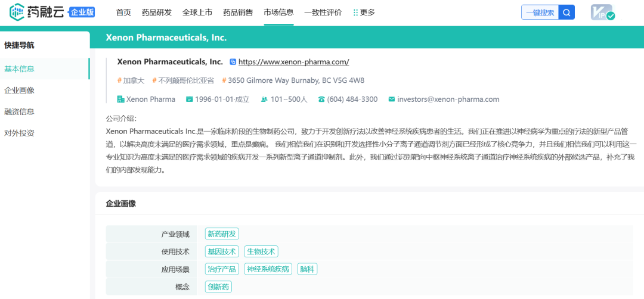Click the 企业版 badge
Screen dimensions: 644x299
pos(82,13)
